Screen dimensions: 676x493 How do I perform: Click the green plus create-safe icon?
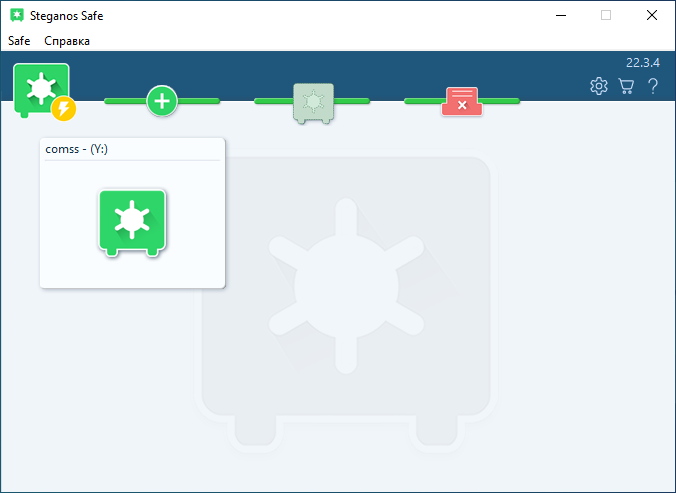pos(162,101)
